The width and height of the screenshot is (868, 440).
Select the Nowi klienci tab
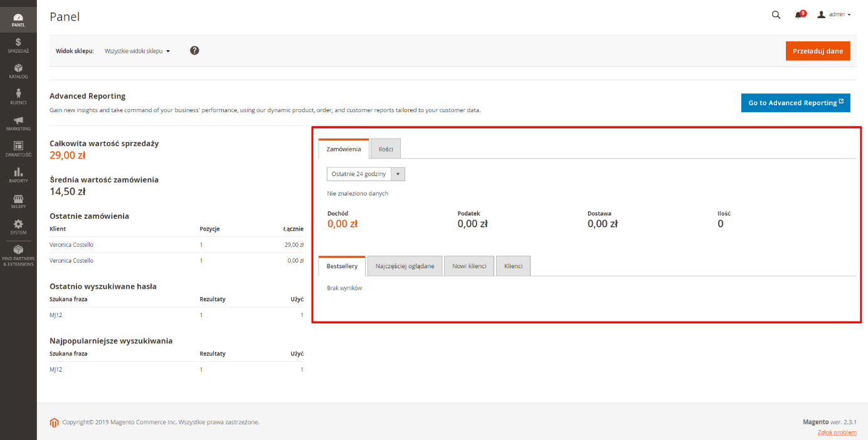[469, 266]
